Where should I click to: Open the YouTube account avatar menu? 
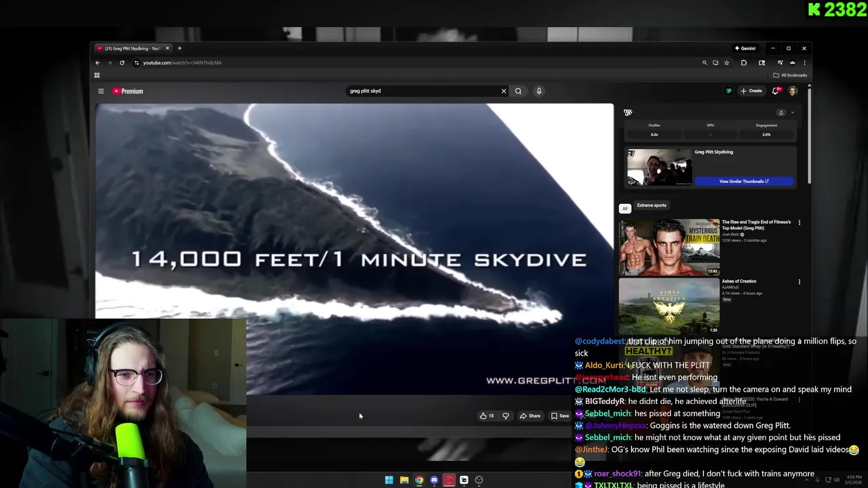[792, 91]
